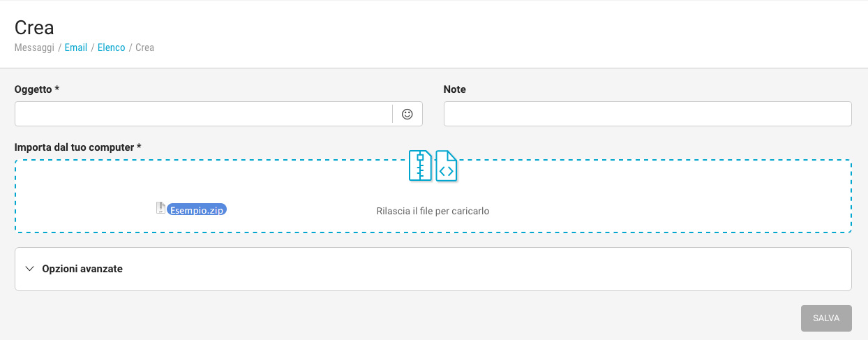Click the Crea page heading
868x340 pixels.
click(x=34, y=27)
